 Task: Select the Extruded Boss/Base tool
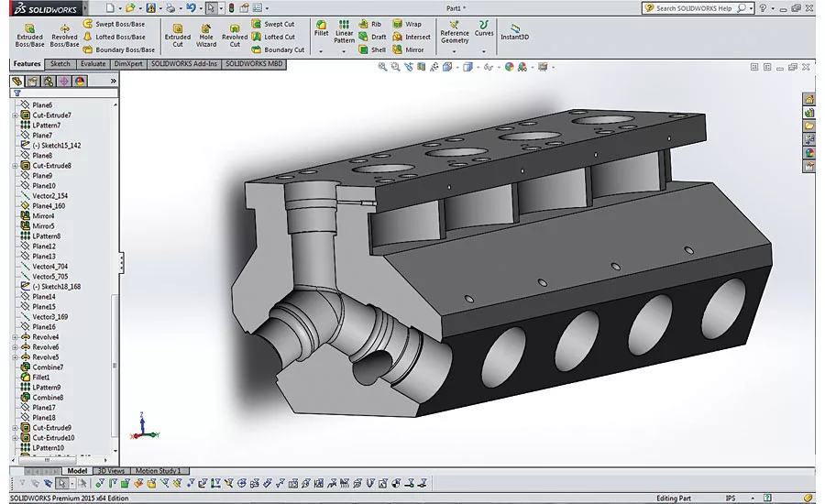click(29, 35)
